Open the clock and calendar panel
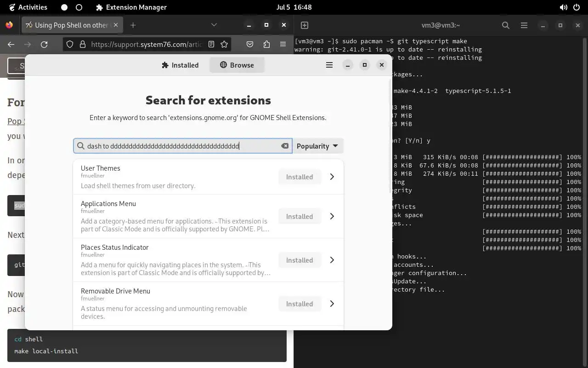Image resolution: width=588 pixels, height=368 pixels. [294, 7]
